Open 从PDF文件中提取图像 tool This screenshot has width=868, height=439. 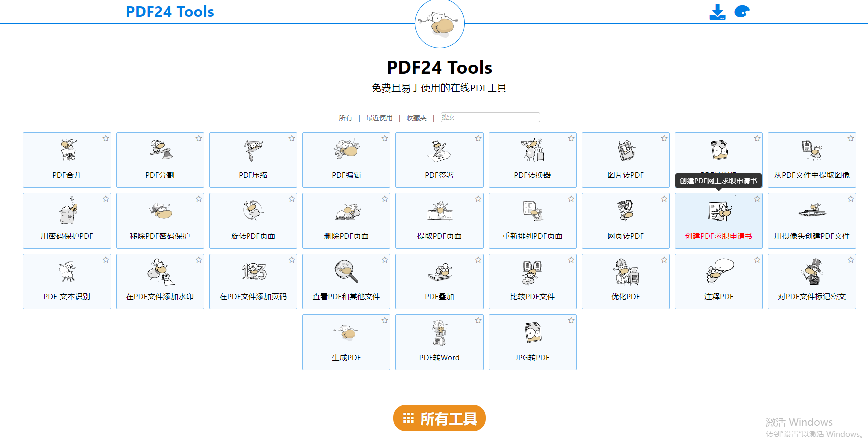point(812,160)
